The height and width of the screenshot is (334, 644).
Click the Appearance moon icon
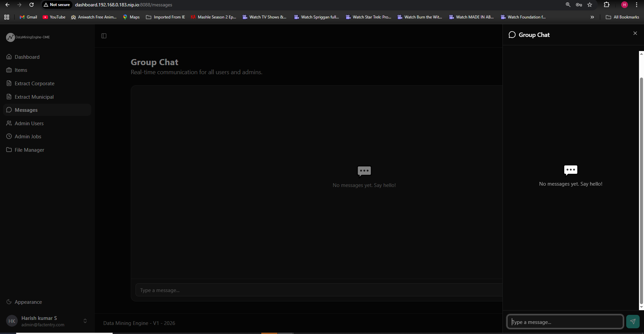click(9, 302)
